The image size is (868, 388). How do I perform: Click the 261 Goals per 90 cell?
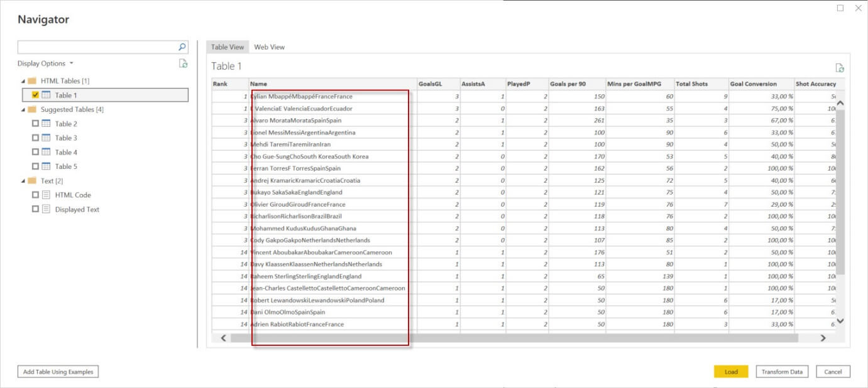click(577, 121)
